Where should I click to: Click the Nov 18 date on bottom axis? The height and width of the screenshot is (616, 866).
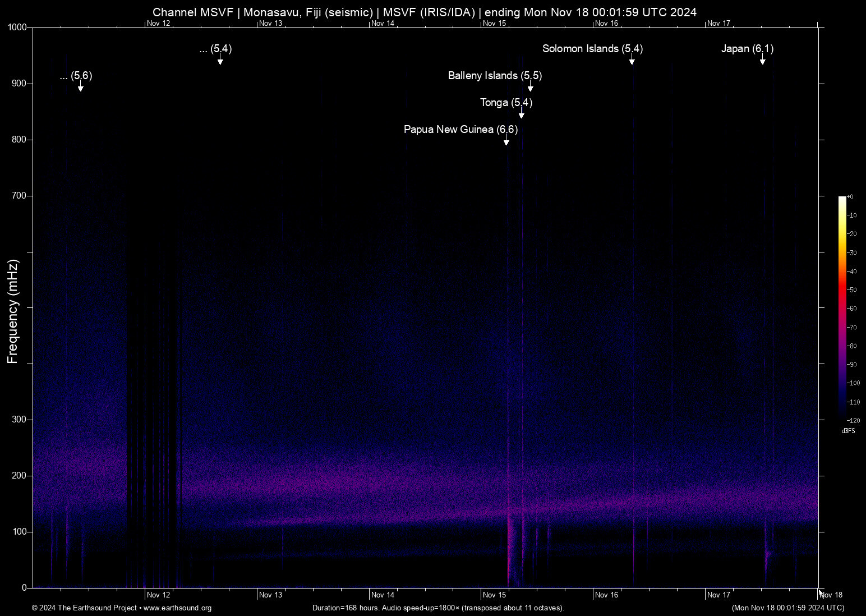click(831, 595)
